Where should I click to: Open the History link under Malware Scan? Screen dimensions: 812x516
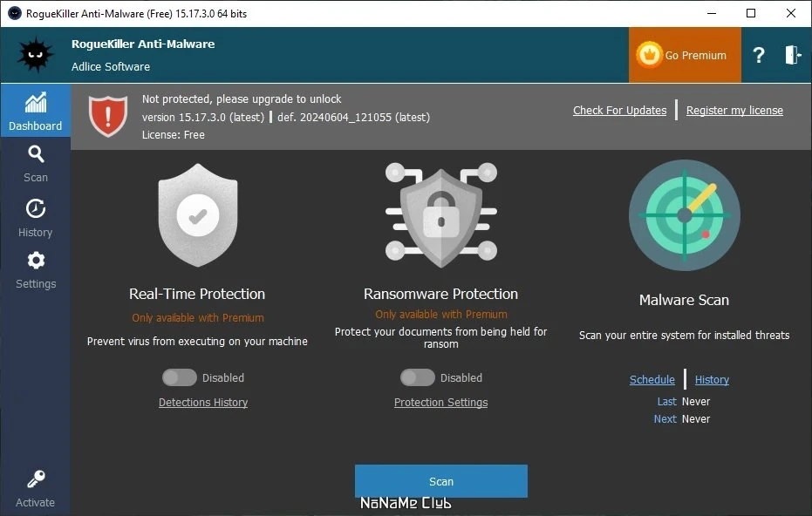coord(712,379)
